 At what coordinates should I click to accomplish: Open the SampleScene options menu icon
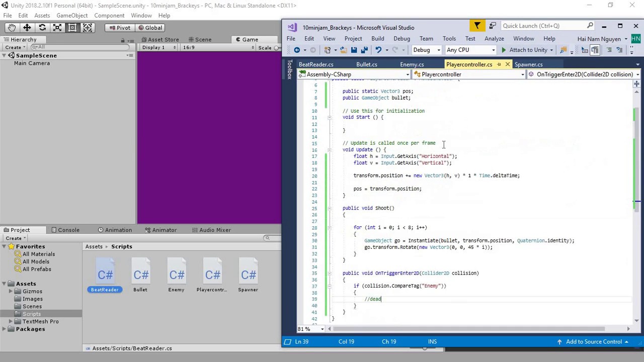click(x=130, y=55)
